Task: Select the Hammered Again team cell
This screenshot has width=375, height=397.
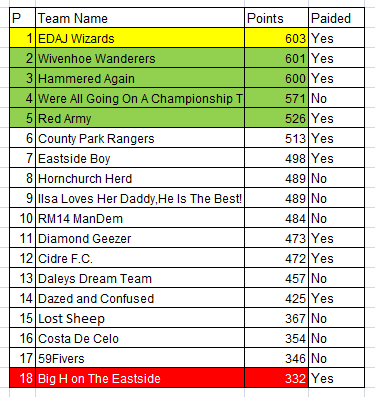Action: tap(140, 78)
